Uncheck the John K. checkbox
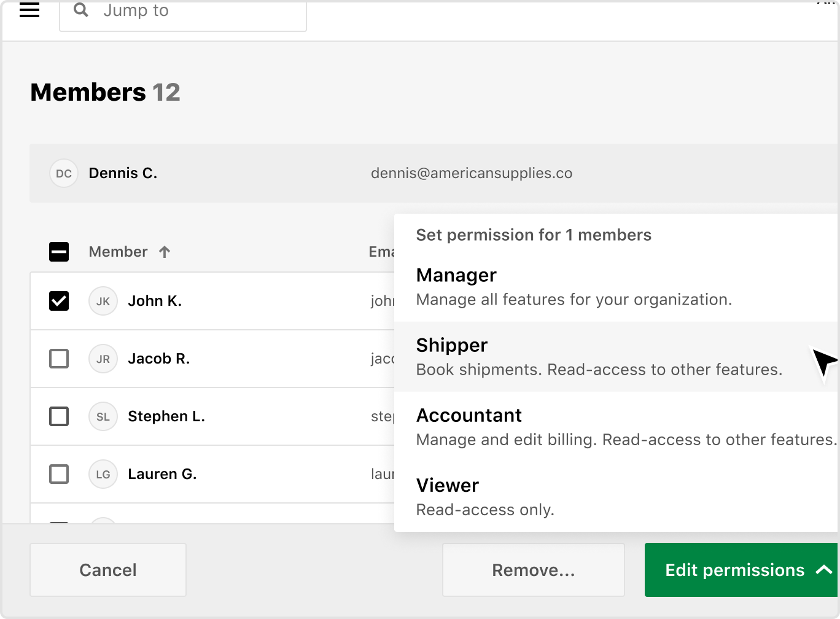840x619 pixels. pyautogui.click(x=59, y=301)
